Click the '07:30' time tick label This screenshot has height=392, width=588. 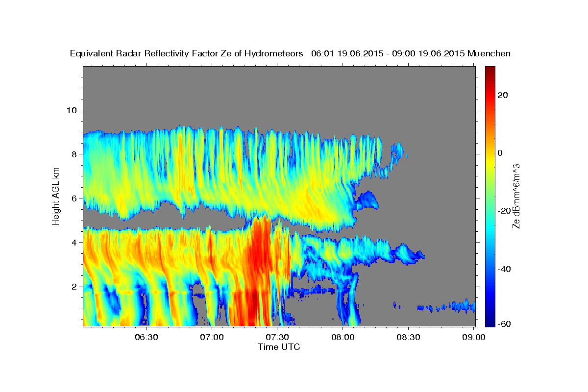pyautogui.click(x=277, y=337)
